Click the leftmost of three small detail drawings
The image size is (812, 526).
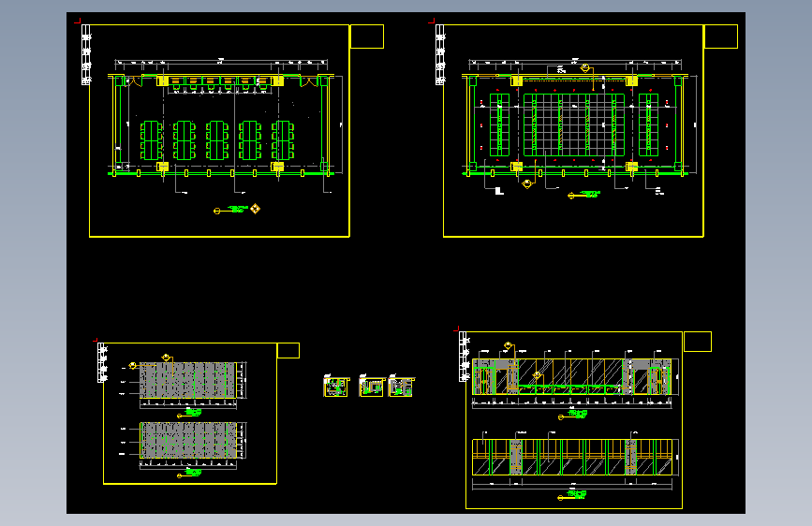(336, 387)
